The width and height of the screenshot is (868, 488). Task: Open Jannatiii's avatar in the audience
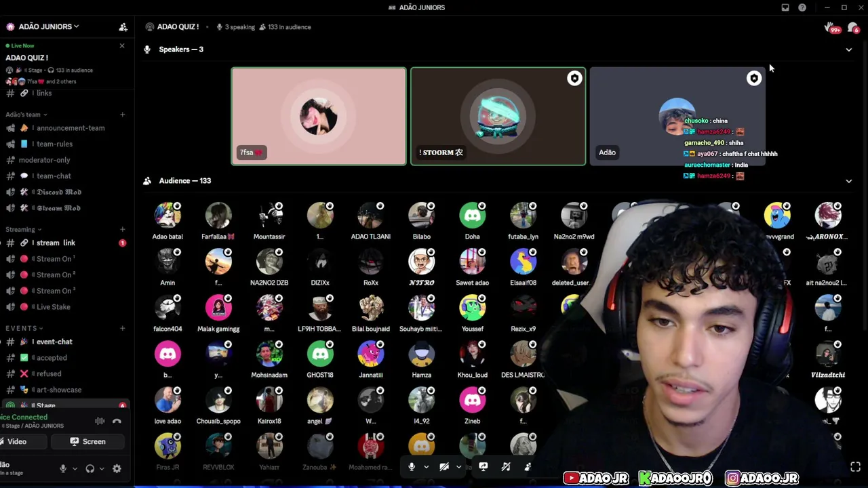click(371, 354)
